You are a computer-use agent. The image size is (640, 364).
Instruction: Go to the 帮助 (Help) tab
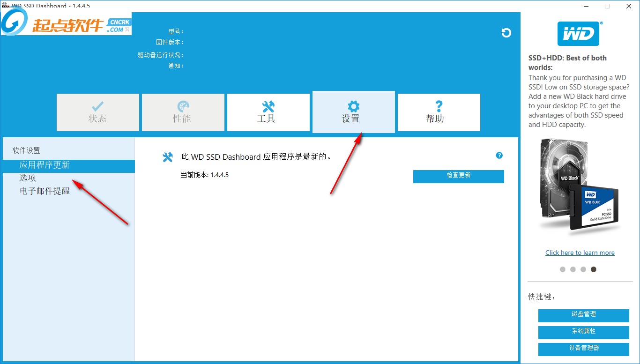pyautogui.click(x=439, y=112)
